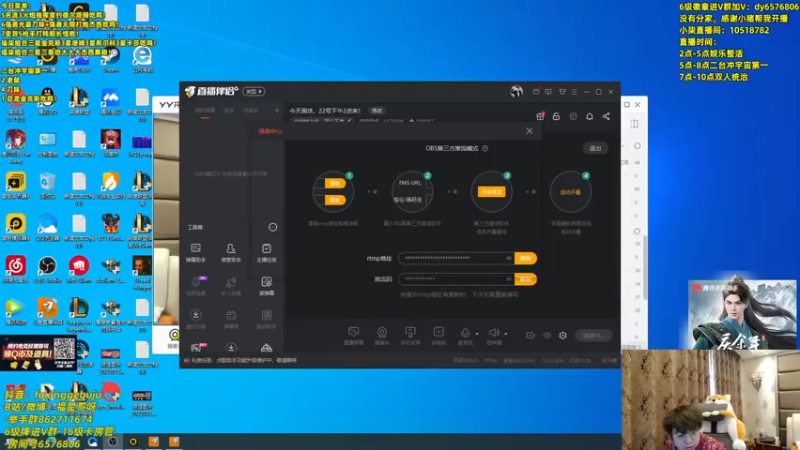Click the 麦克风 microphone icon
Viewport: 800px width, 450px height.
[465, 333]
